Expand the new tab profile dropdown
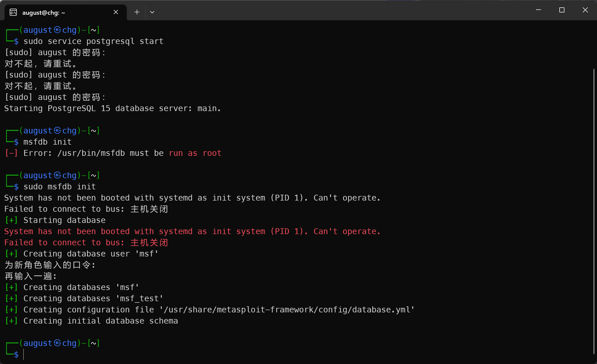This screenshot has width=597, height=364. (x=152, y=12)
